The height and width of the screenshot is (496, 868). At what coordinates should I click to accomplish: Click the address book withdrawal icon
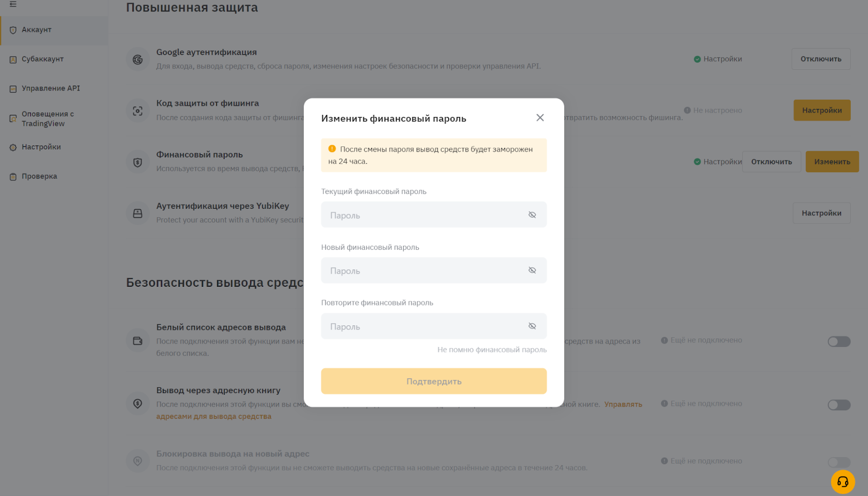[x=138, y=403]
